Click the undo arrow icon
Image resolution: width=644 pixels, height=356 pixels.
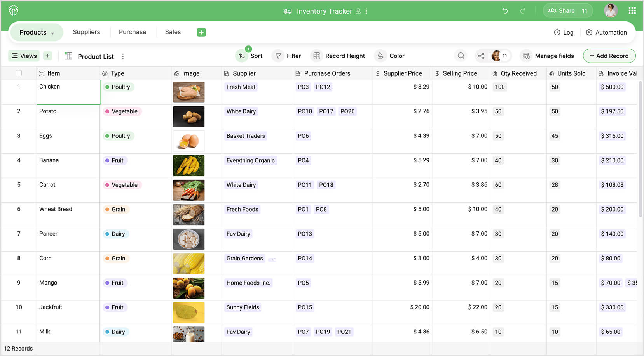(505, 11)
